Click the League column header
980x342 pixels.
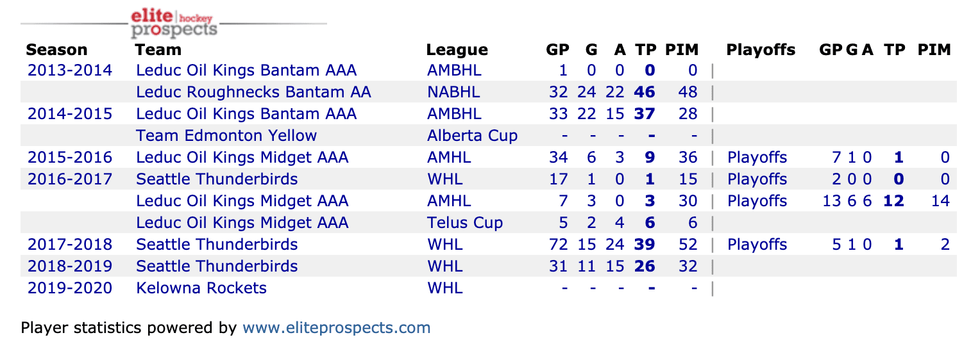tap(457, 50)
